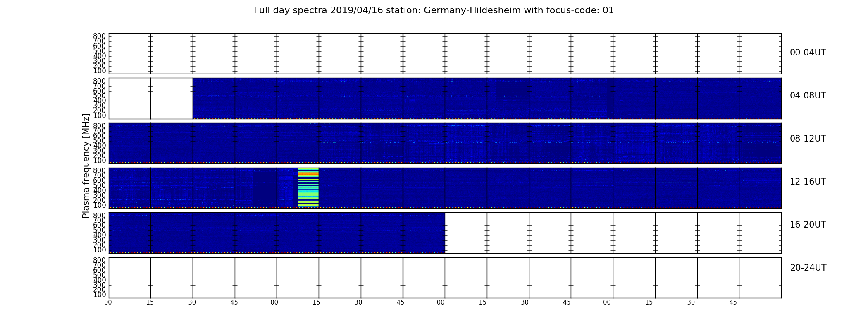Click the "Full day spectra 2019/04/16" plot title
The width and height of the screenshot is (868, 331).
(x=434, y=10)
